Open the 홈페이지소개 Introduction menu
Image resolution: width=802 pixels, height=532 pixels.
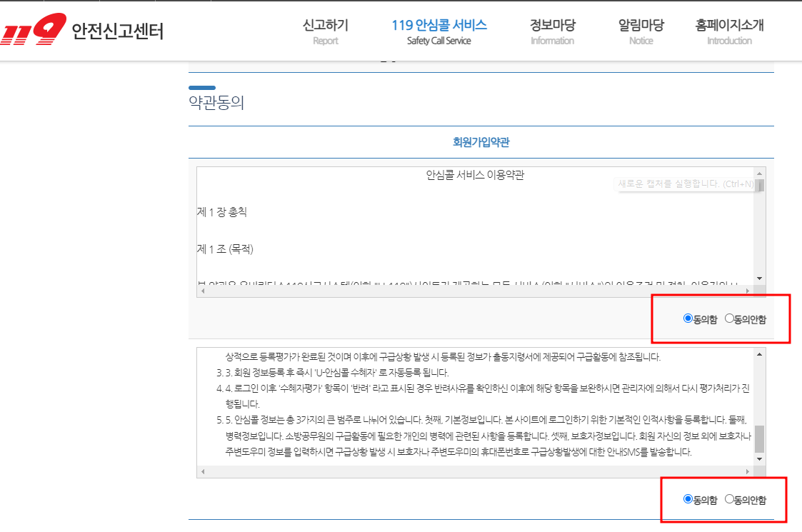728,31
